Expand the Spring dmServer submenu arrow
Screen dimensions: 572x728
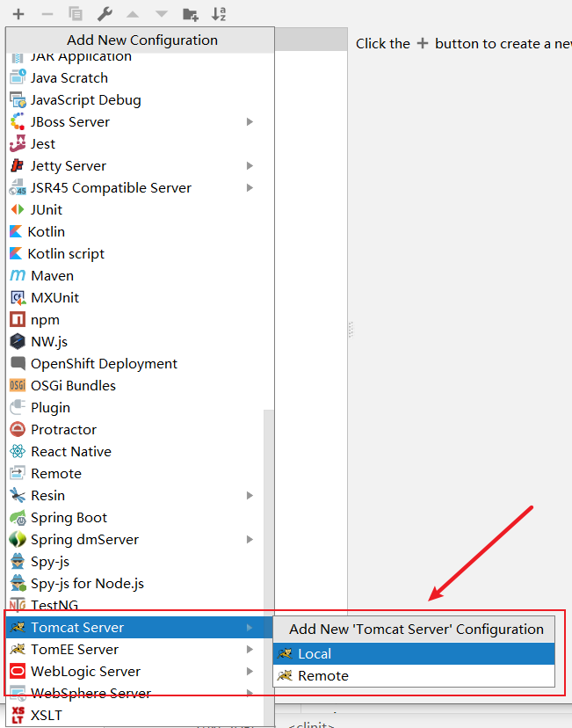point(250,540)
